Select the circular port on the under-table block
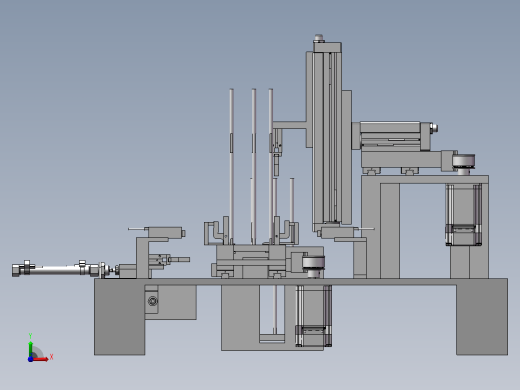This screenshot has height=390, width=520. coord(152,301)
